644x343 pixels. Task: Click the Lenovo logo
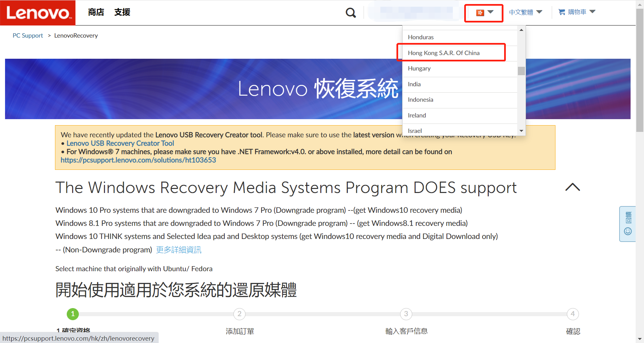click(x=38, y=13)
